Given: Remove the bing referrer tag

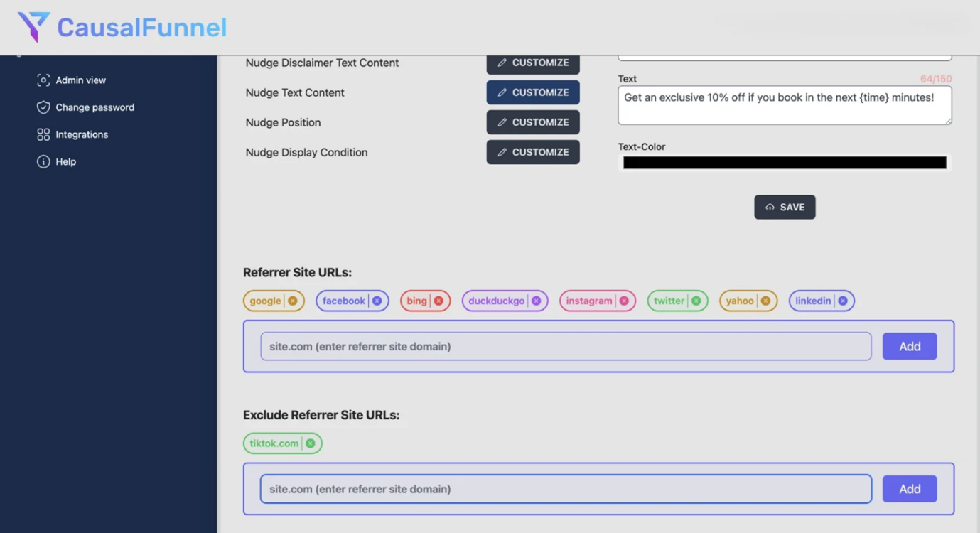Looking at the screenshot, I should pos(438,301).
